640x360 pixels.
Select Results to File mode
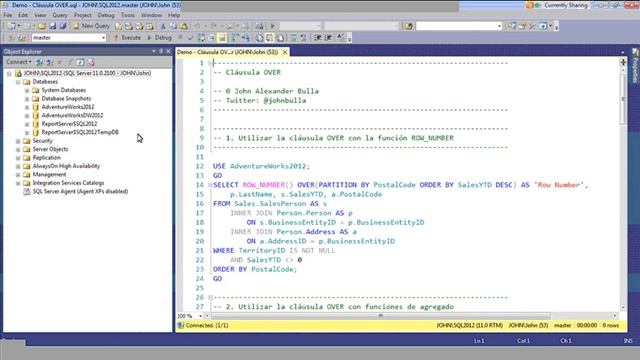[x=280, y=38]
